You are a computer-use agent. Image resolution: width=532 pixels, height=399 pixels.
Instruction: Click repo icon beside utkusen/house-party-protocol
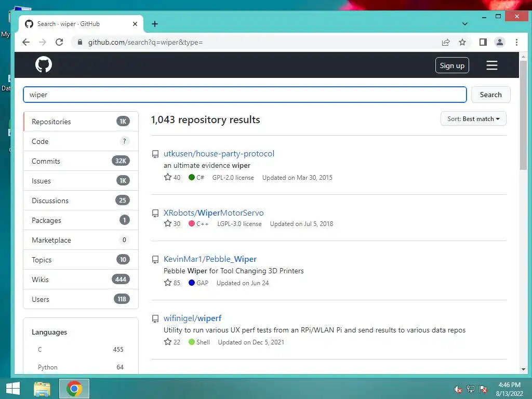pos(155,154)
